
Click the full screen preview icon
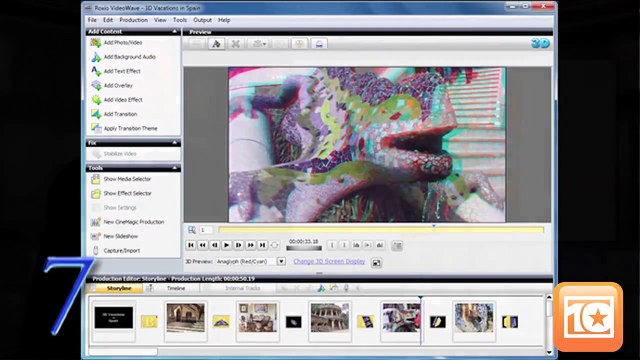(376, 263)
